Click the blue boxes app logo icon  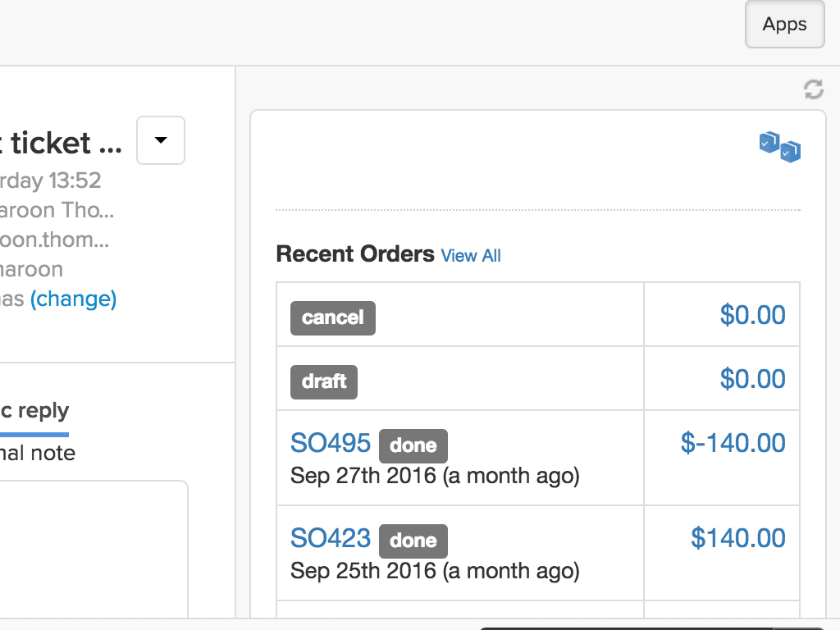pyautogui.click(x=779, y=147)
